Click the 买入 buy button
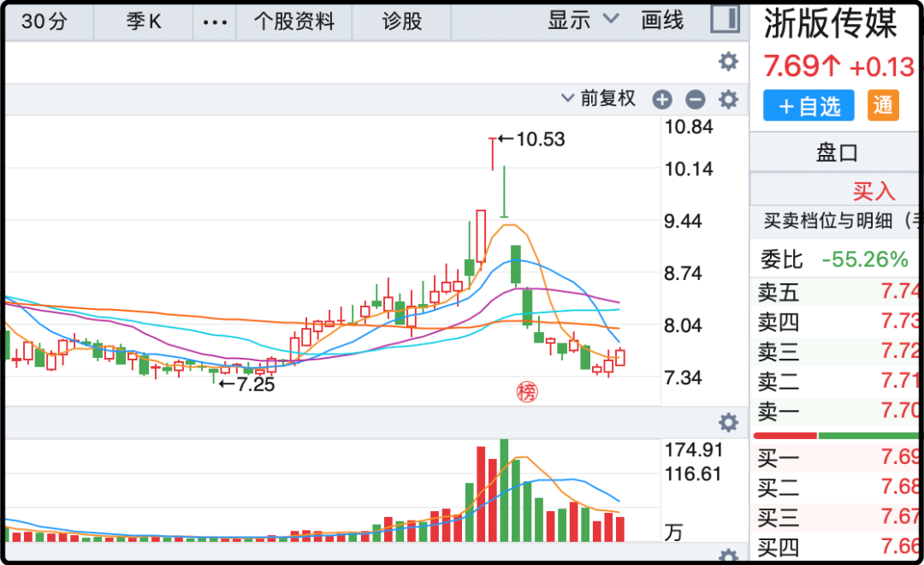 [873, 190]
